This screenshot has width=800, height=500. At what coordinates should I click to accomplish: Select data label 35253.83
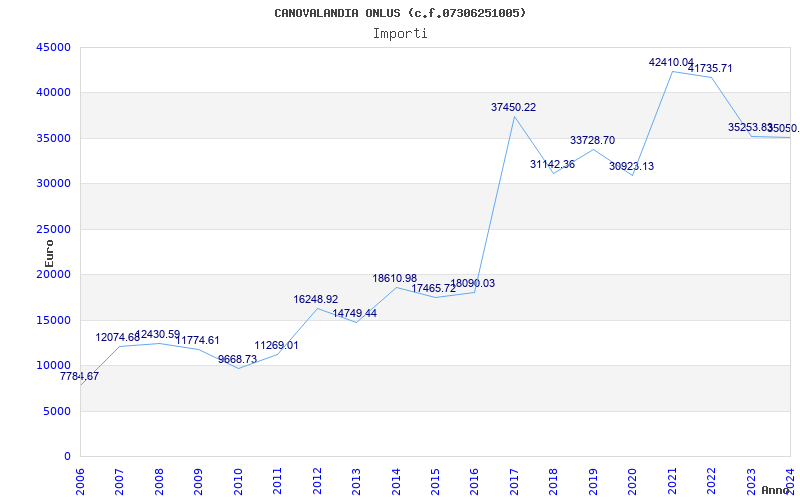(x=751, y=128)
